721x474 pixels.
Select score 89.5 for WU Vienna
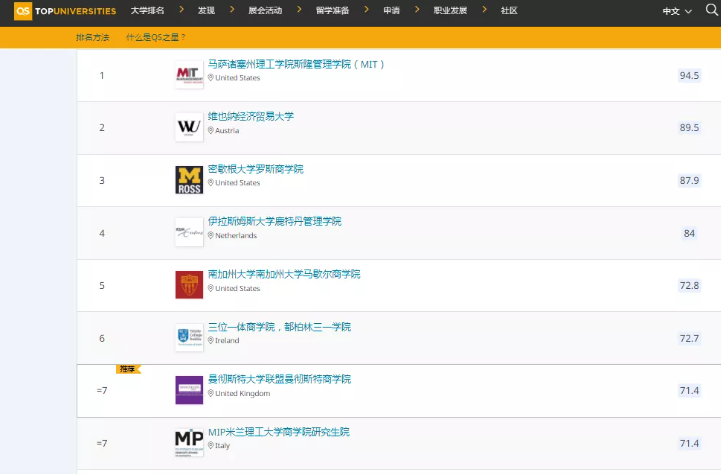tap(689, 127)
